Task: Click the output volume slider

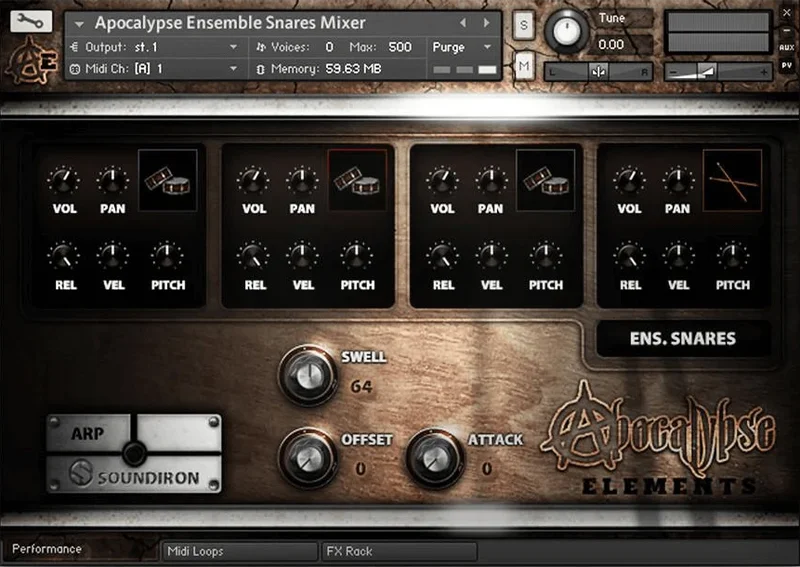Action: (718, 72)
